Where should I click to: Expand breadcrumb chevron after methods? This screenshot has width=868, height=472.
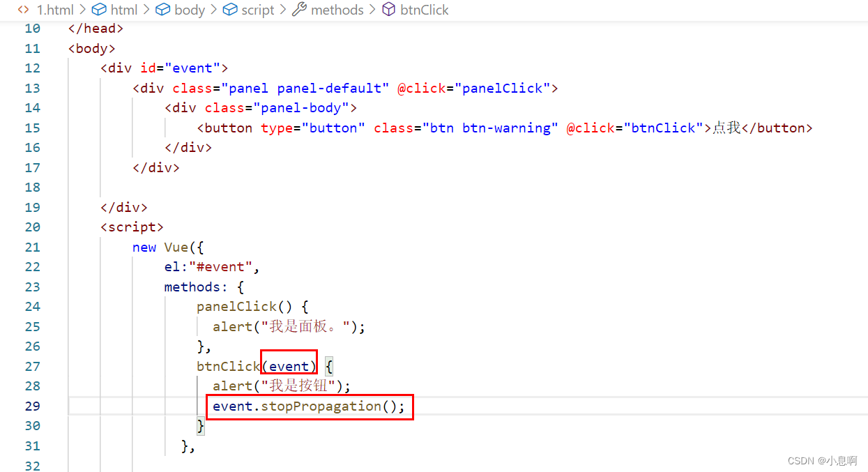pyautogui.click(x=373, y=10)
